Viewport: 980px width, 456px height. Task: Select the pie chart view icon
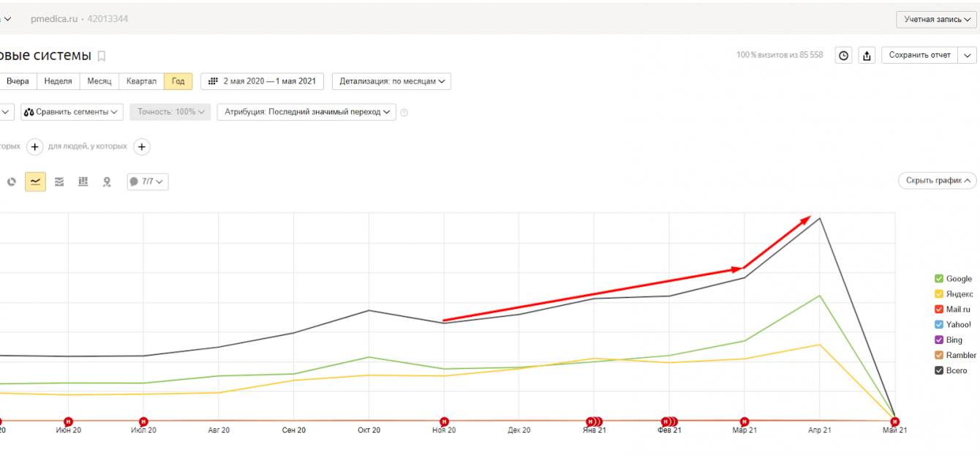point(12,182)
